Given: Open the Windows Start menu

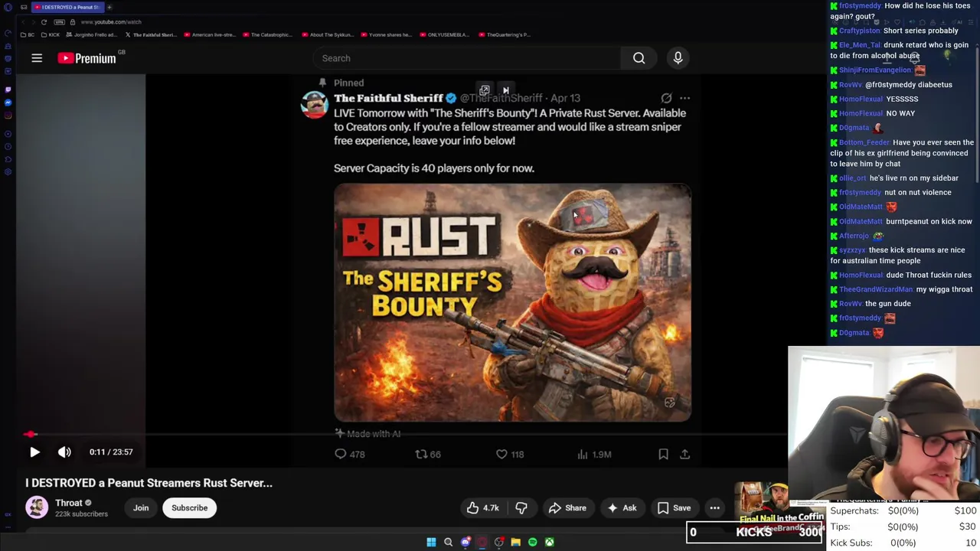Looking at the screenshot, I should [x=431, y=542].
